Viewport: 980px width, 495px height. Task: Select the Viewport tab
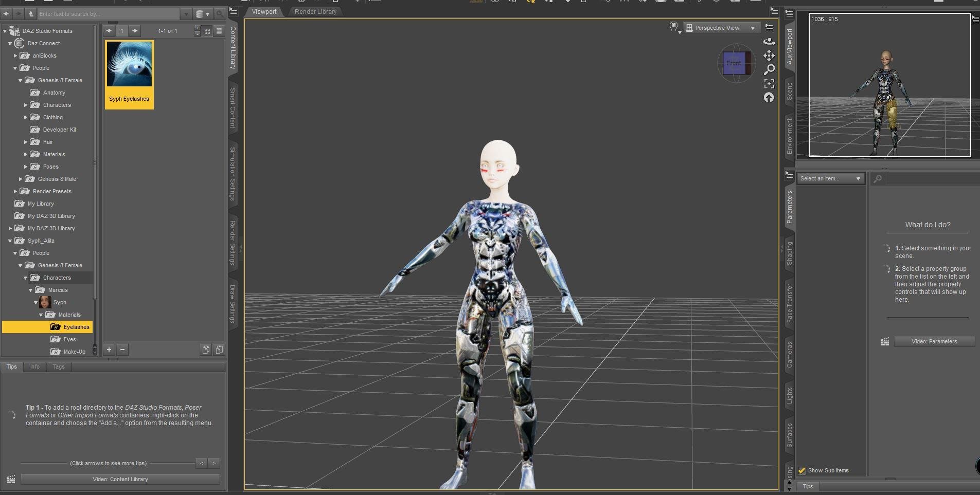(x=264, y=12)
